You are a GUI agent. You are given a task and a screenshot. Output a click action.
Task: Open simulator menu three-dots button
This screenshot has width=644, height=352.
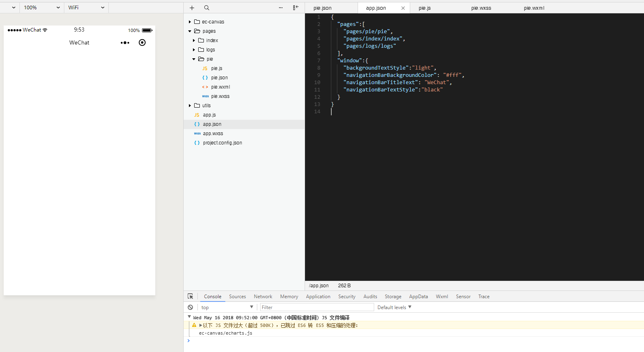point(125,42)
